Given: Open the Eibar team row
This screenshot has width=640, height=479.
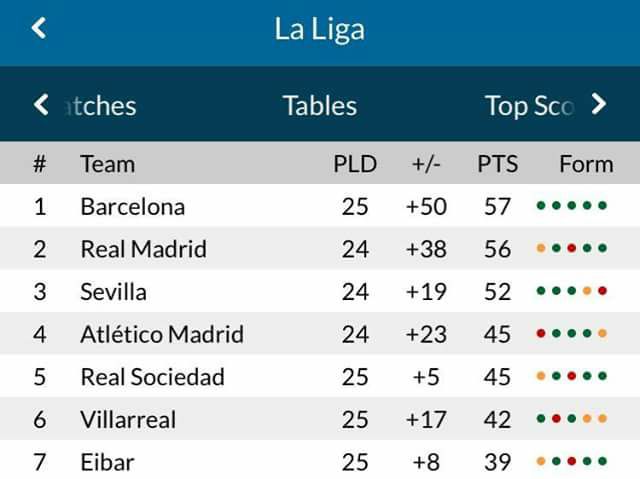Looking at the screenshot, I should pos(320,460).
